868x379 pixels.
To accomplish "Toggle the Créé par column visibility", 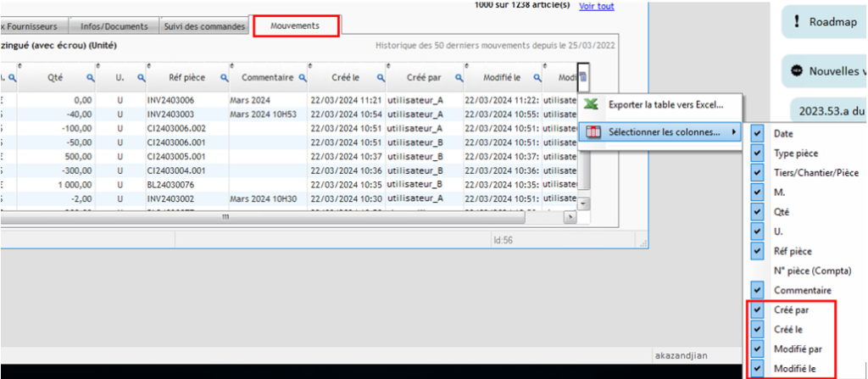I will click(757, 309).
